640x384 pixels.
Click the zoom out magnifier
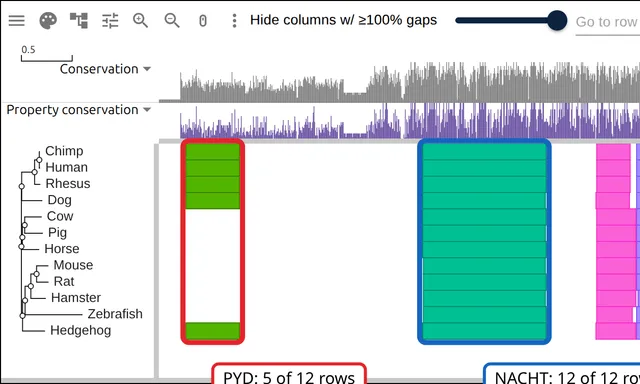(x=172, y=20)
